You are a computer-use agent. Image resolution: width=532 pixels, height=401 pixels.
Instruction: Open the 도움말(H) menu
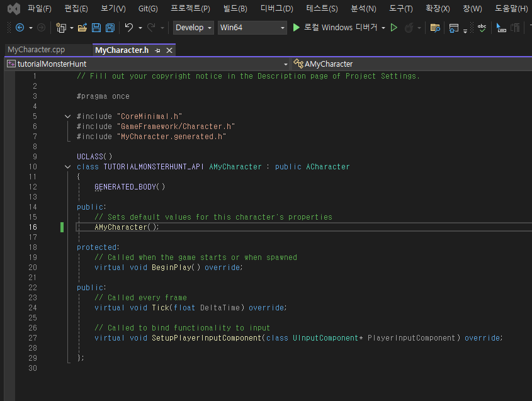click(x=511, y=8)
